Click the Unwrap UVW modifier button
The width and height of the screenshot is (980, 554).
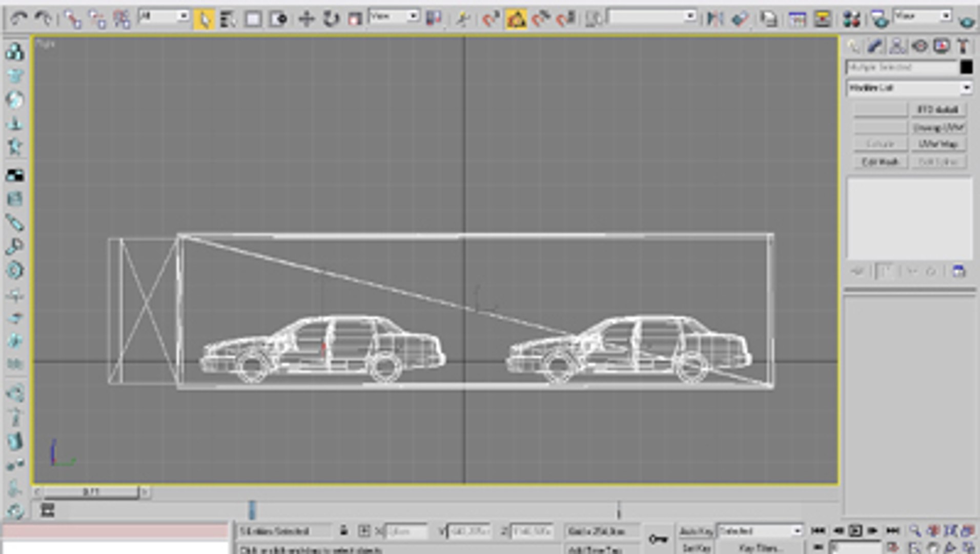[938, 127]
